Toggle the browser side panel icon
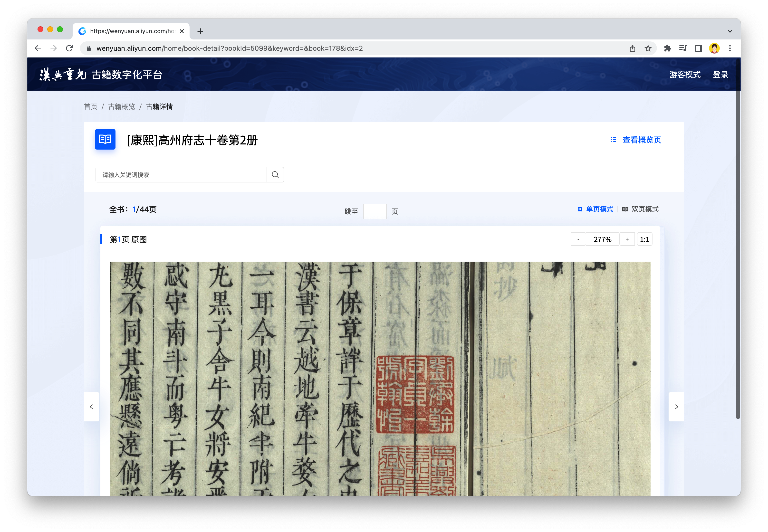768x532 pixels. pyautogui.click(x=699, y=48)
